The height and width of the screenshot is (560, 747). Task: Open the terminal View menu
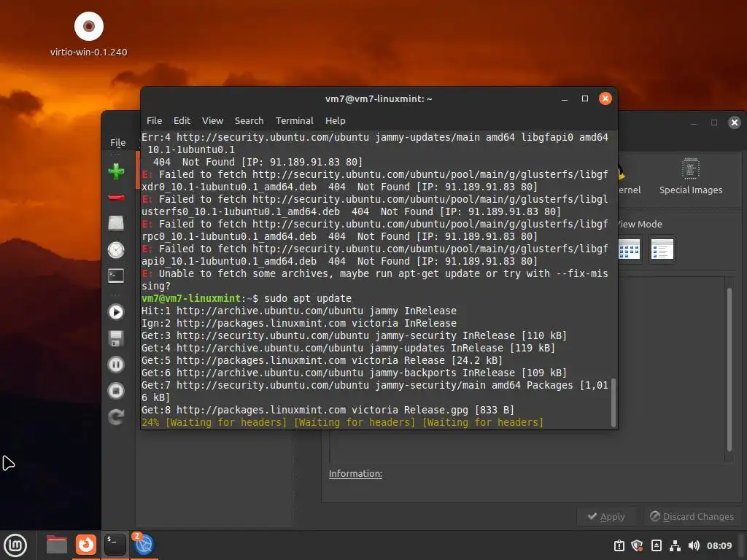[212, 120]
